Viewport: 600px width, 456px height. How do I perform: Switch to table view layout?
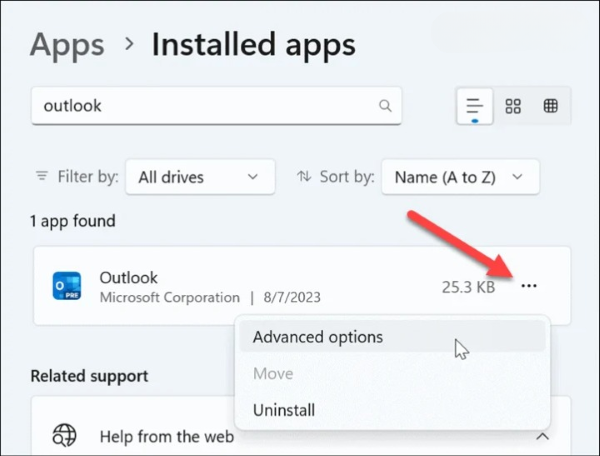(550, 106)
